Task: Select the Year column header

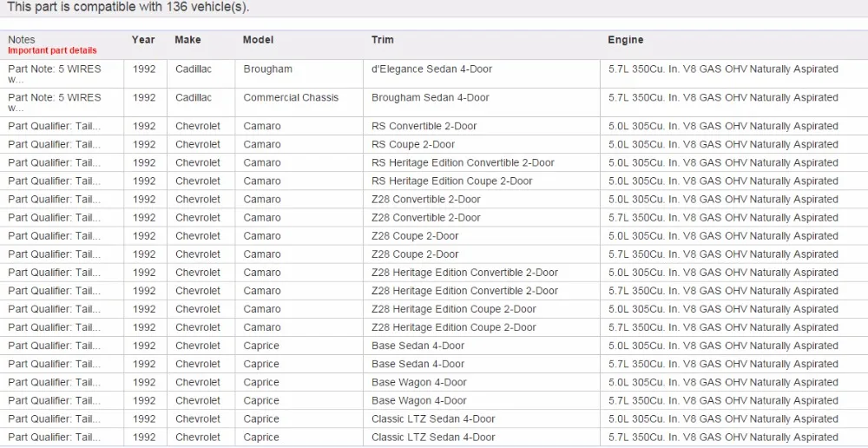Action: coord(143,40)
